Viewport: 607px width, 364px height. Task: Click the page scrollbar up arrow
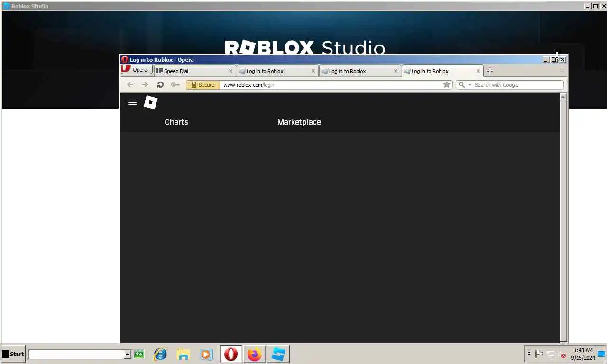point(563,97)
